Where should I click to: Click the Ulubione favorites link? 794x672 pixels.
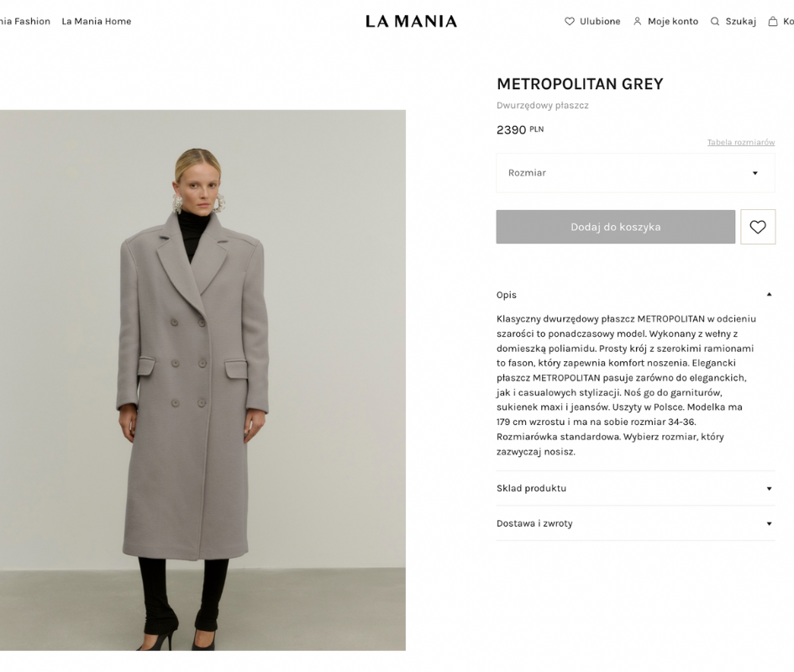[600, 21]
